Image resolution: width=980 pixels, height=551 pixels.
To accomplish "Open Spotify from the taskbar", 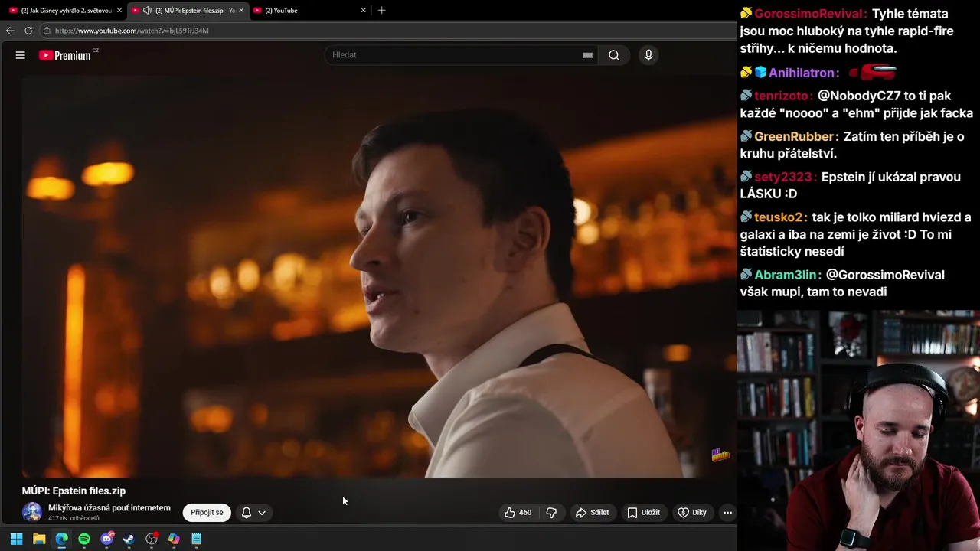I will (84, 539).
